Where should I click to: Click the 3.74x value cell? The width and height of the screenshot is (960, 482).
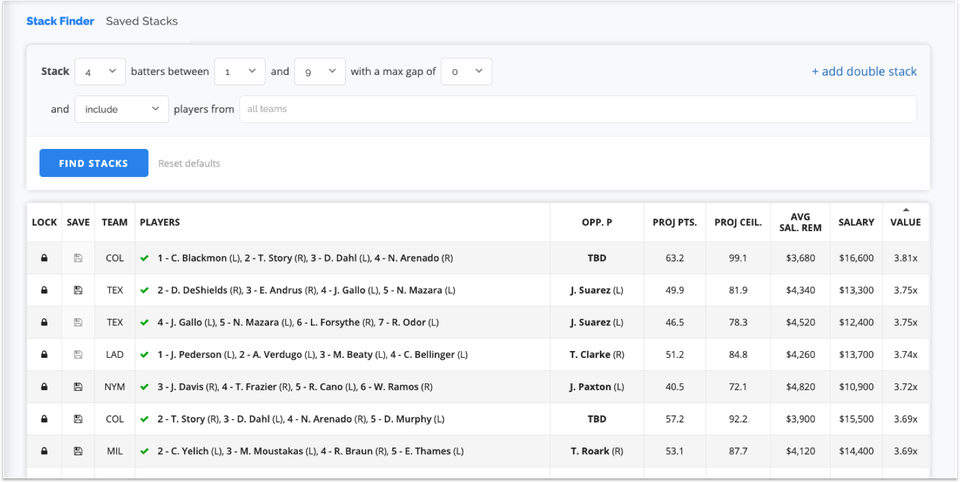[x=906, y=355]
